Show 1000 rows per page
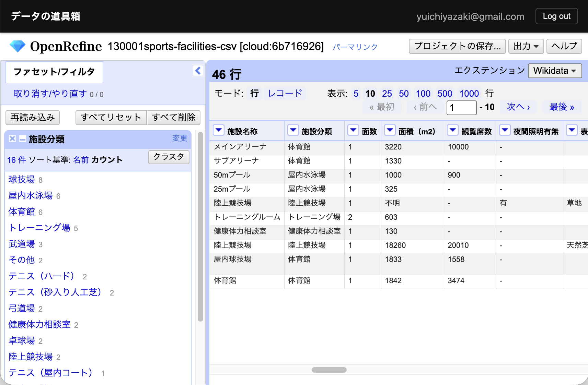The image size is (588, 385). [x=469, y=94]
